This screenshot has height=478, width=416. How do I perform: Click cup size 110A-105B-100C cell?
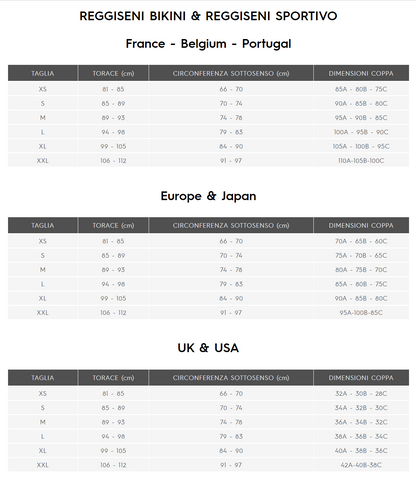pos(361,161)
